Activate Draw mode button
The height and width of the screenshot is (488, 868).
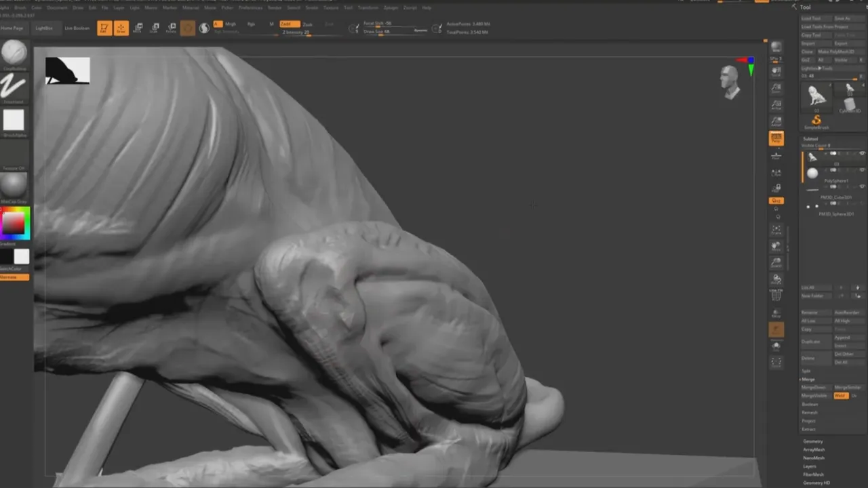point(121,28)
